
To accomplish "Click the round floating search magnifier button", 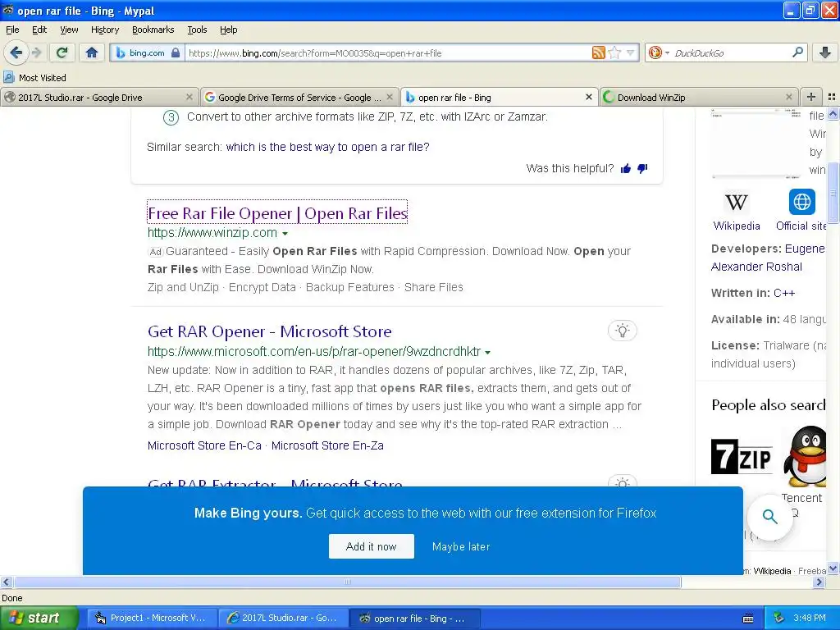I will click(x=769, y=517).
